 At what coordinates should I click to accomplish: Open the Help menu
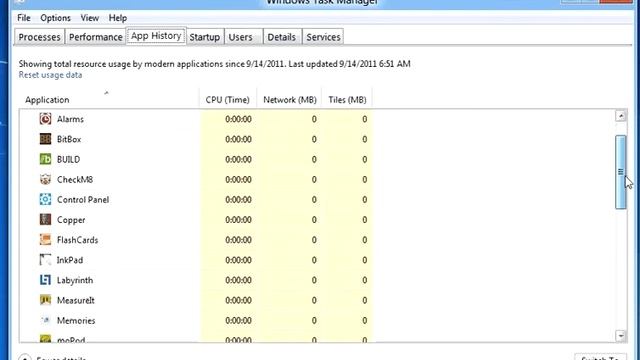coord(118,18)
